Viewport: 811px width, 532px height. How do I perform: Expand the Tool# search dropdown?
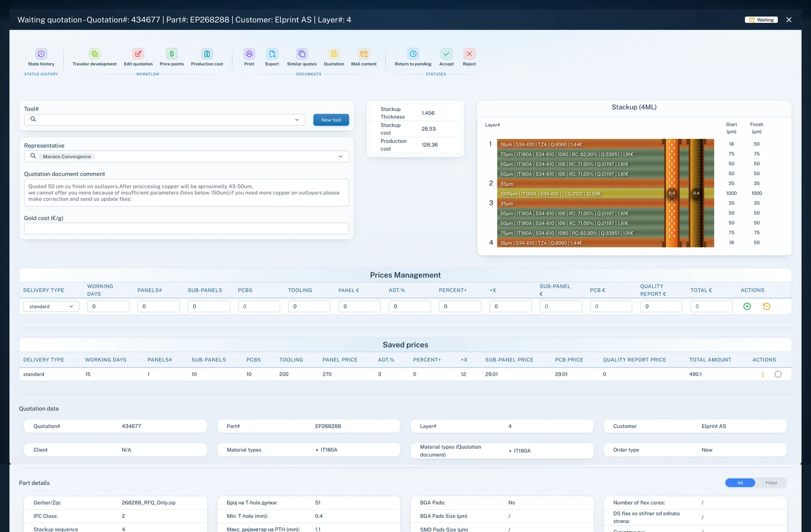(x=297, y=120)
